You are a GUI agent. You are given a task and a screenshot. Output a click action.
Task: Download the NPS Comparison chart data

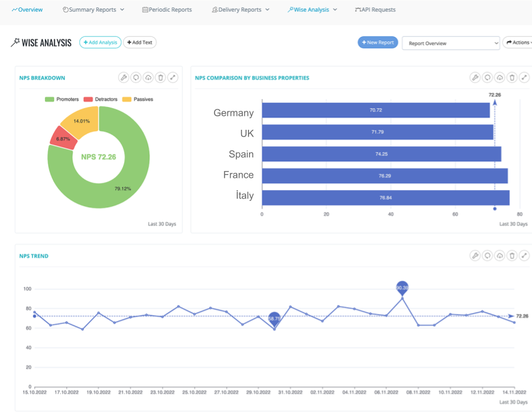(x=499, y=77)
